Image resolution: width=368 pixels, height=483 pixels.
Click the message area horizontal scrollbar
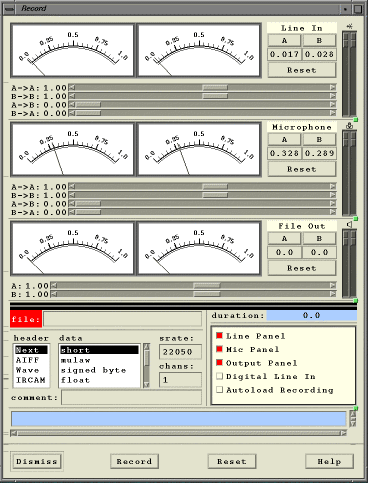[x=179, y=433]
